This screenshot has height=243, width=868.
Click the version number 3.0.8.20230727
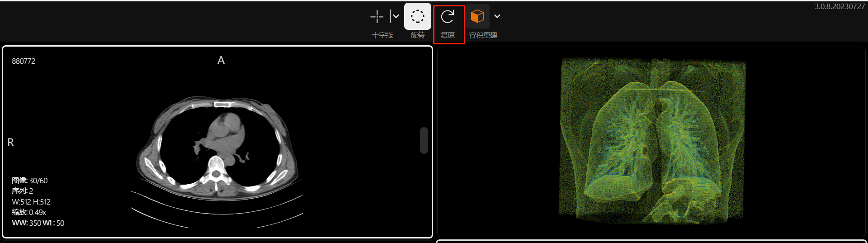click(x=840, y=6)
